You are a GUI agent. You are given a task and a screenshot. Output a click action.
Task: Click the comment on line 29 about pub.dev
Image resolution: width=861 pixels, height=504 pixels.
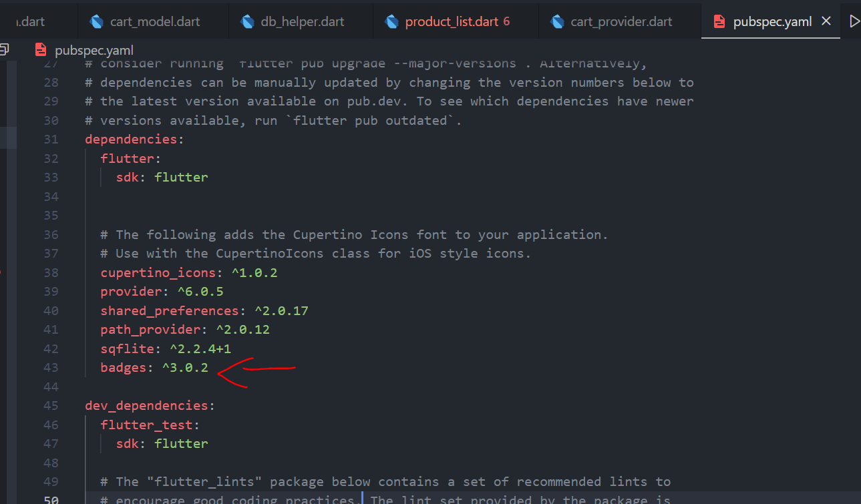click(x=389, y=101)
